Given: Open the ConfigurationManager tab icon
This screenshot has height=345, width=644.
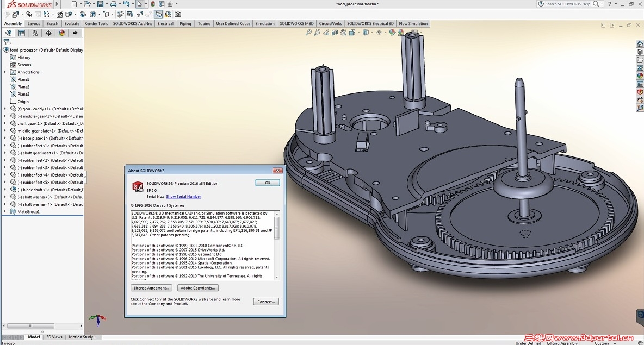Looking at the screenshot, I should coord(35,33).
